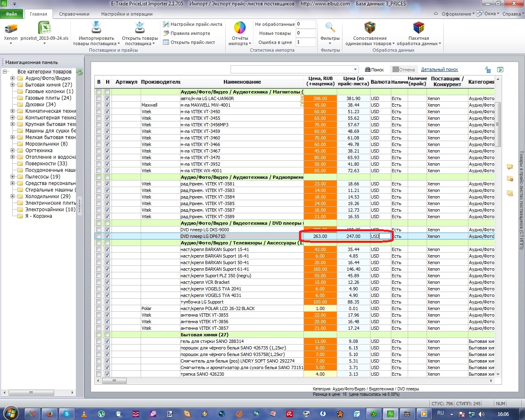Viewport: 525px width, 420px height.
Task: Click the grid's vertical scrollbar thumb
Action: click(x=498, y=124)
